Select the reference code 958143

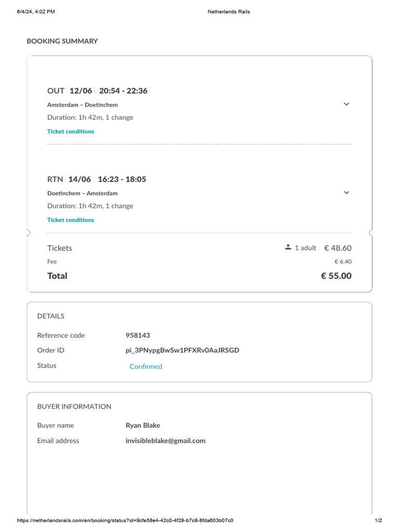click(138, 335)
